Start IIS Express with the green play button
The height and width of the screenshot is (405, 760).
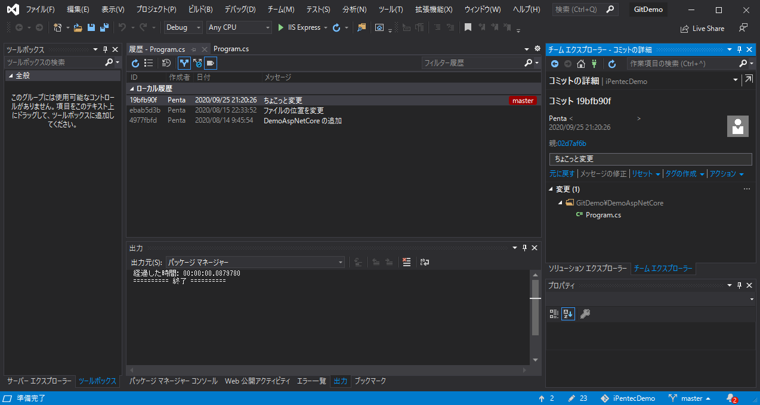tap(281, 28)
